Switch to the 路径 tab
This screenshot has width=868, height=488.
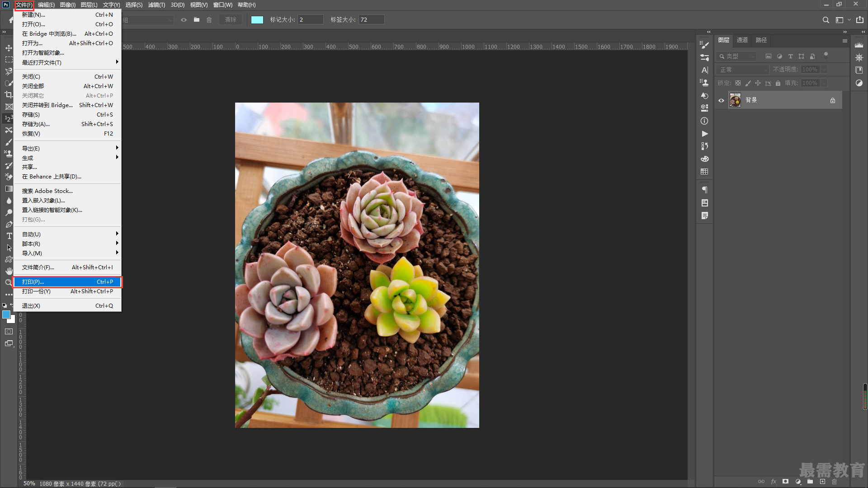[761, 40]
